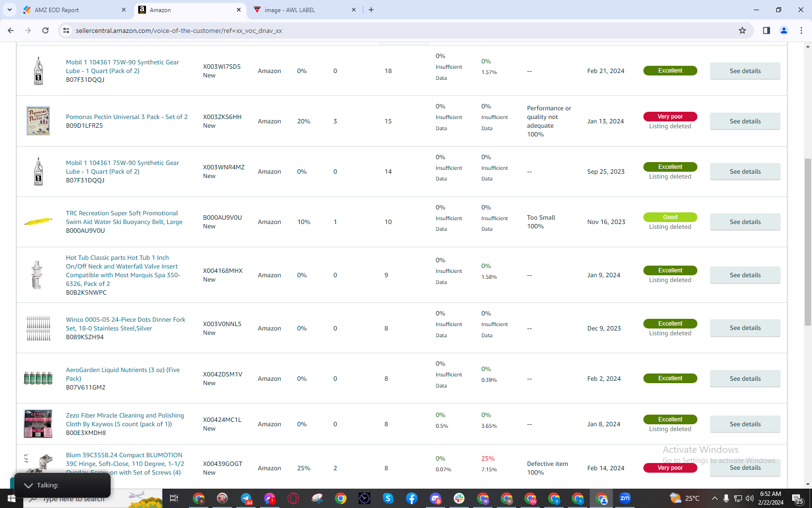This screenshot has height=508, width=812.
Task: Open the Chrome three-dot menu
Action: (x=801, y=30)
